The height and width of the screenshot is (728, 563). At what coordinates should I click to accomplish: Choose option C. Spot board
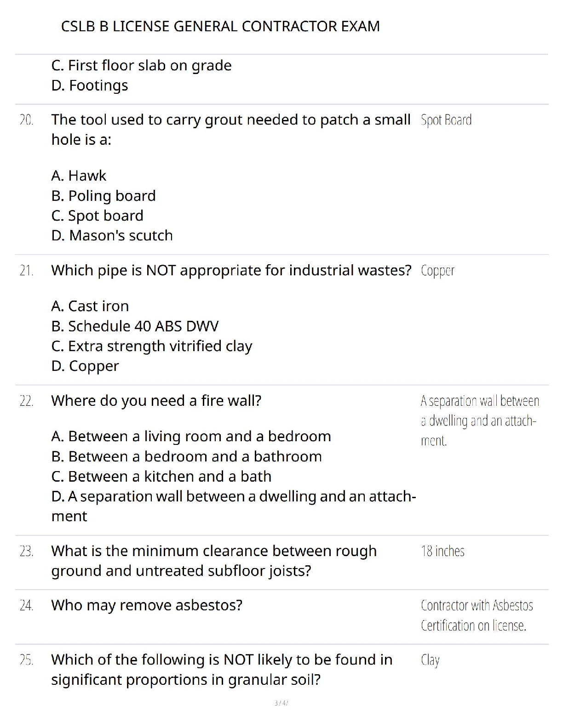98,216
